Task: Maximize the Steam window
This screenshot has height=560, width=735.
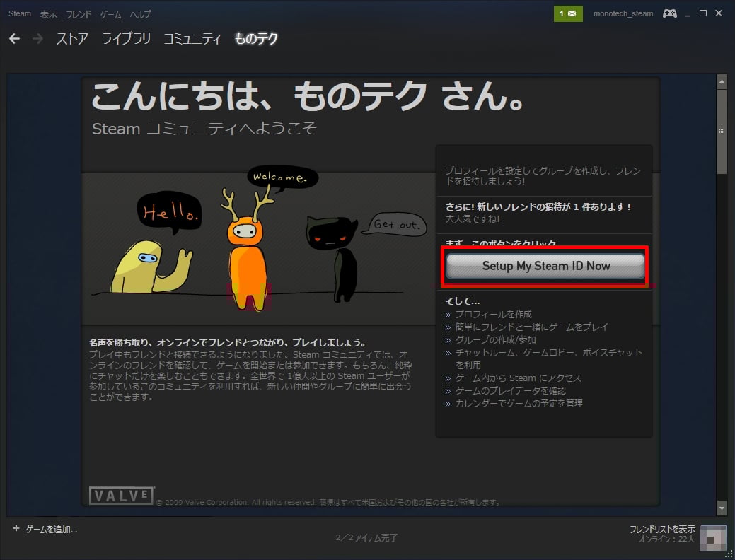Action: (x=703, y=13)
